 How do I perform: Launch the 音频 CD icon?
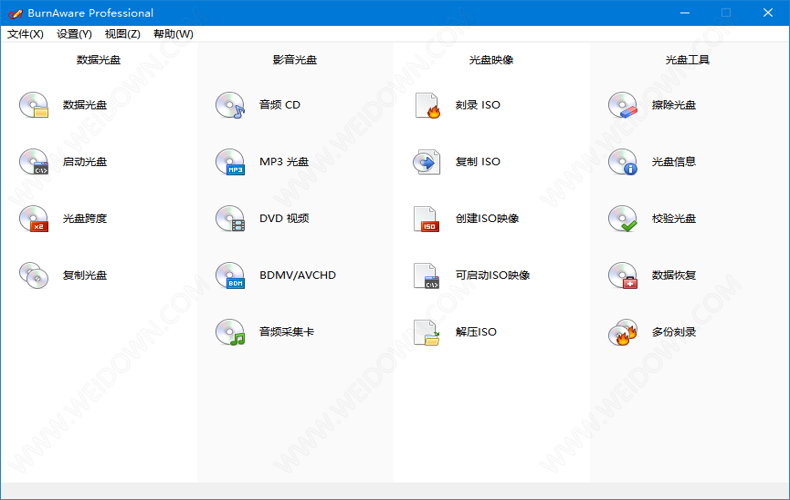coord(230,105)
